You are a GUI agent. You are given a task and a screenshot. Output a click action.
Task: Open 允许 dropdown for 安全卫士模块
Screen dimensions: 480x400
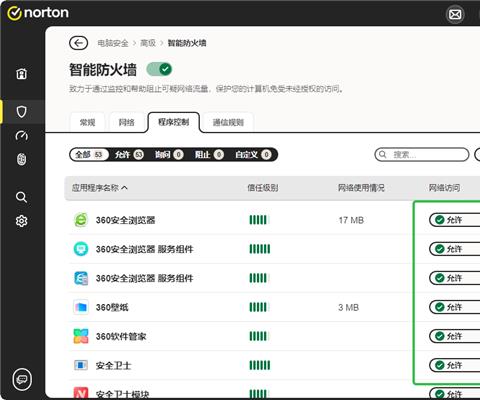point(455,393)
